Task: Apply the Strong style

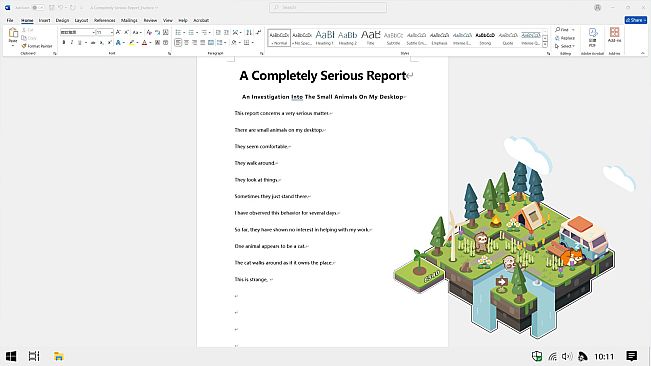Action: click(485, 38)
